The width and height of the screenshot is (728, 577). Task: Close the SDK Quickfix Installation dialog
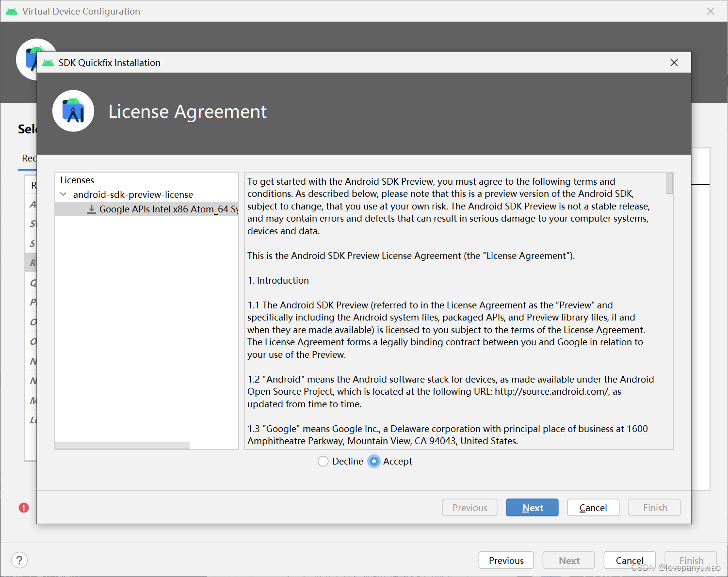pos(674,63)
